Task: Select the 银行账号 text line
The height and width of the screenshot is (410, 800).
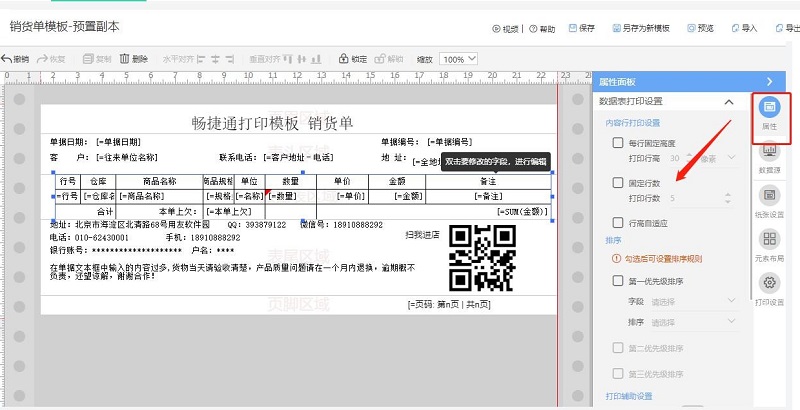Action: [x=142, y=250]
